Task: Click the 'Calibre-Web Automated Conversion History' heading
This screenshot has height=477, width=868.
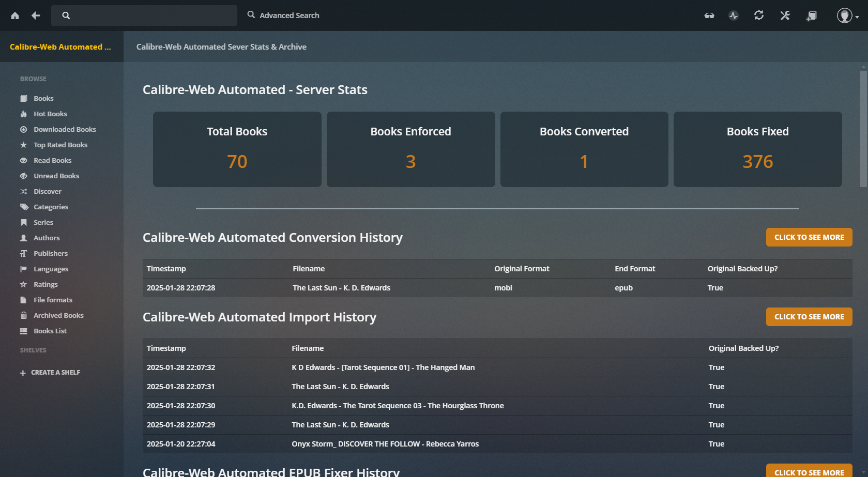Action: click(x=272, y=238)
